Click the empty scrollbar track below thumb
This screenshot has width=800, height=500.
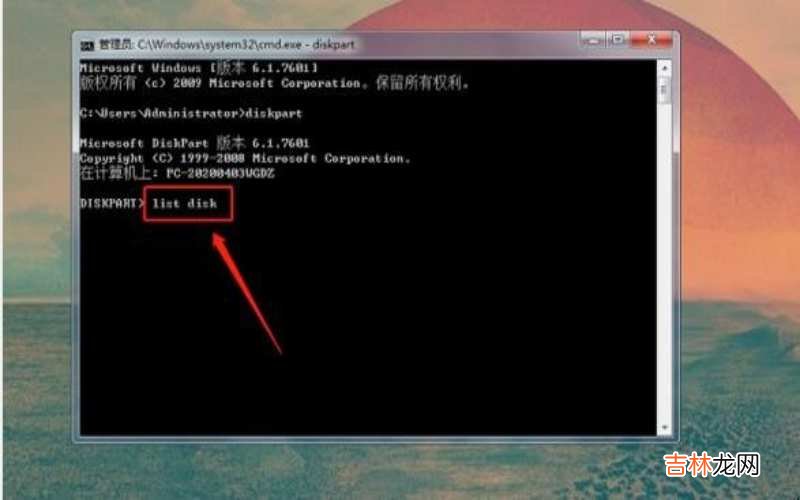click(664, 265)
